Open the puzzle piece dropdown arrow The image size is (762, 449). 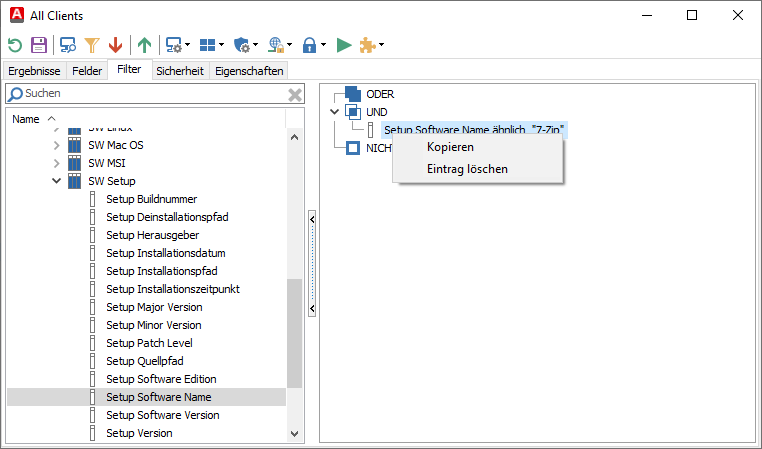point(381,45)
